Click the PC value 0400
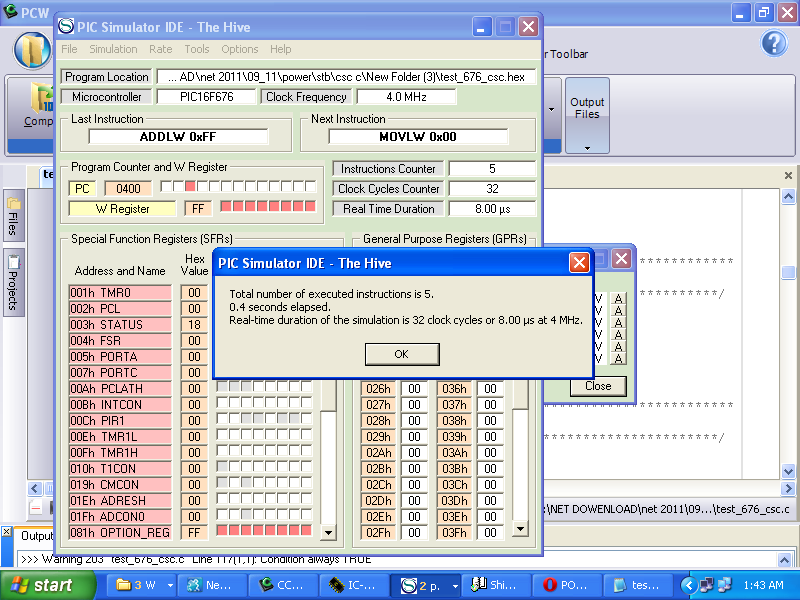The width and height of the screenshot is (800, 600). pyautogui.click(x=128, y=189)
